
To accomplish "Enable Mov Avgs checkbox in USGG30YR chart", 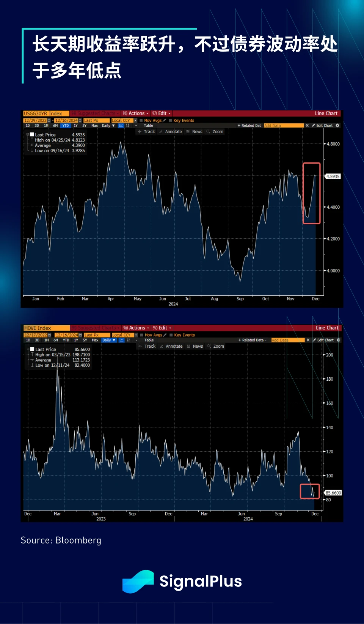I will [x=141, y=121].
